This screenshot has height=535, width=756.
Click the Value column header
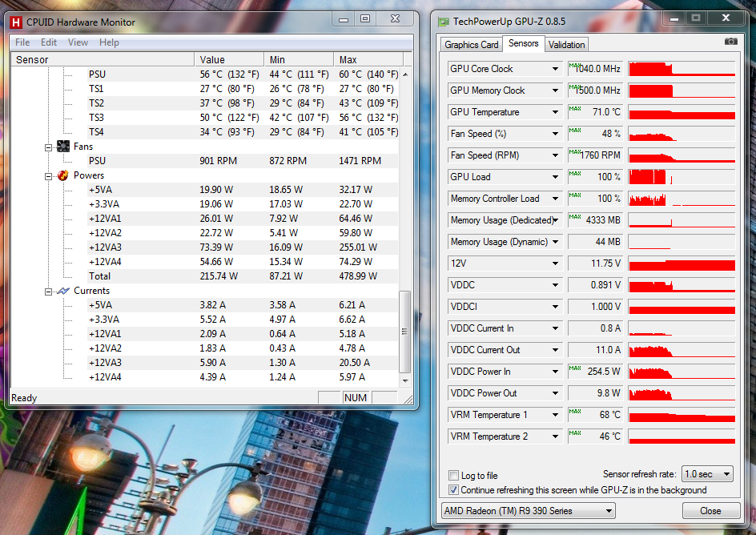pos(229,60)
